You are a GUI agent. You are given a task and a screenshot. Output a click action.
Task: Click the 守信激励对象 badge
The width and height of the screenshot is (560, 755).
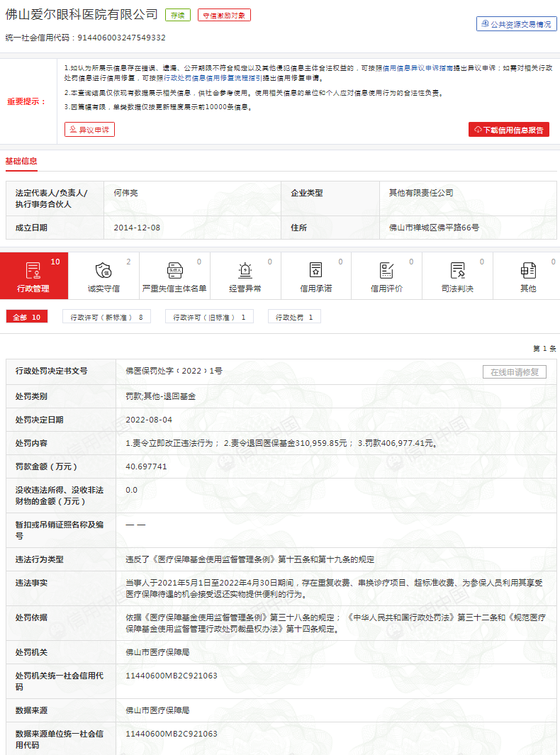click(224, 16)
